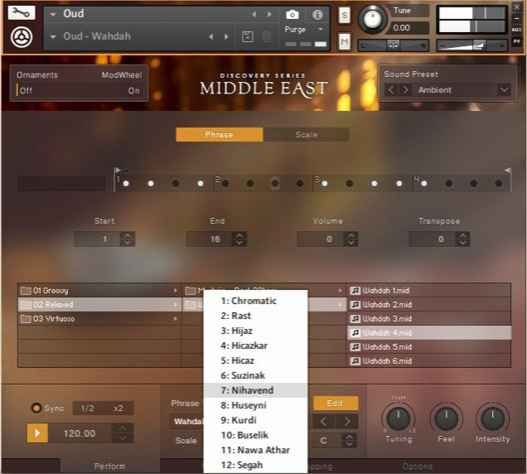
Task: Toggle first step dot in bar 3
Action: [325, 184]
